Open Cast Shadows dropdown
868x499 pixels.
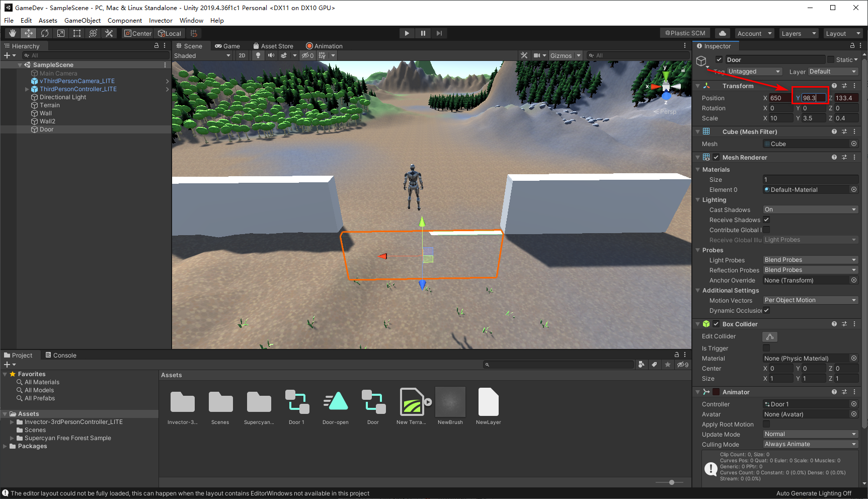click(x=810, y=210)
